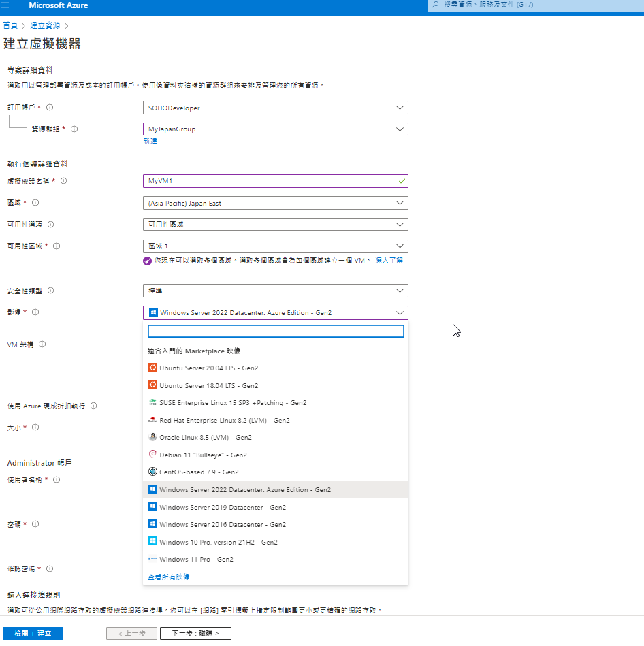This screenshot has width=644, height=646.
Task: Click the Debian 11 swirl icon
Action: (152, 455)
